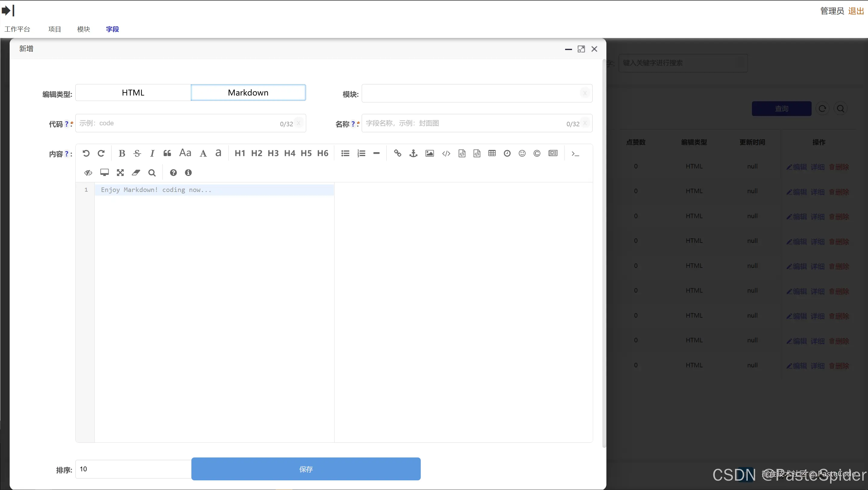Switch to the 模块 tab
The width and height of the screenshot is (868, 490).
pos(83,29)
